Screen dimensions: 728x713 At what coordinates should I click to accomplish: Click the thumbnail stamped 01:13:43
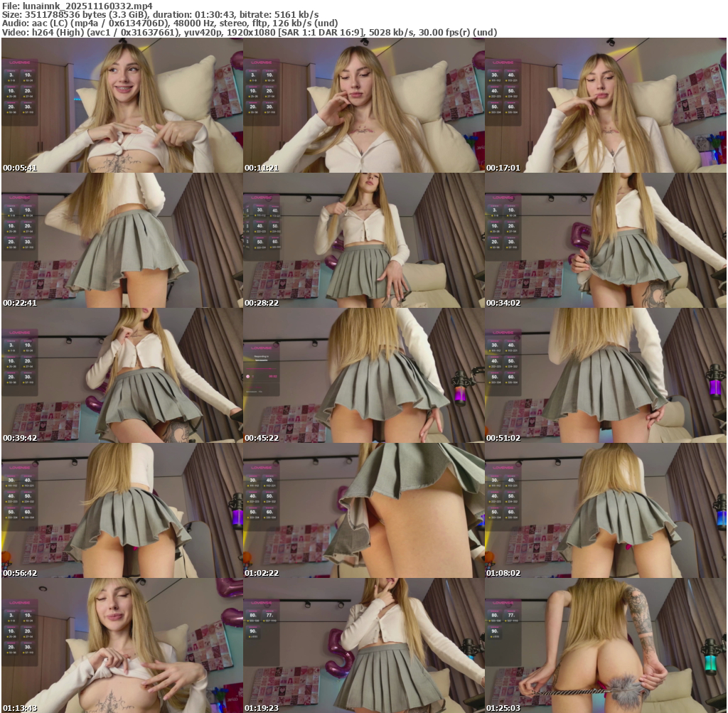pyautogui.click(x=122, y=645)
